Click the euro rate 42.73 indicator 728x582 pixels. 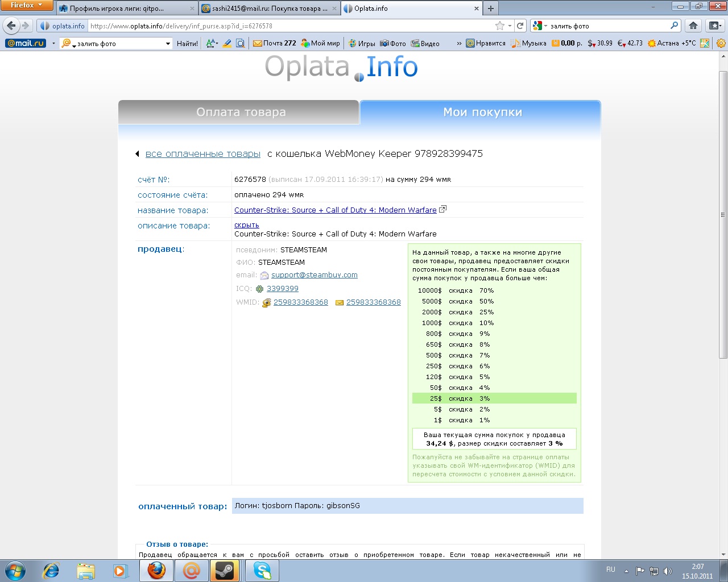coord(630,43)
